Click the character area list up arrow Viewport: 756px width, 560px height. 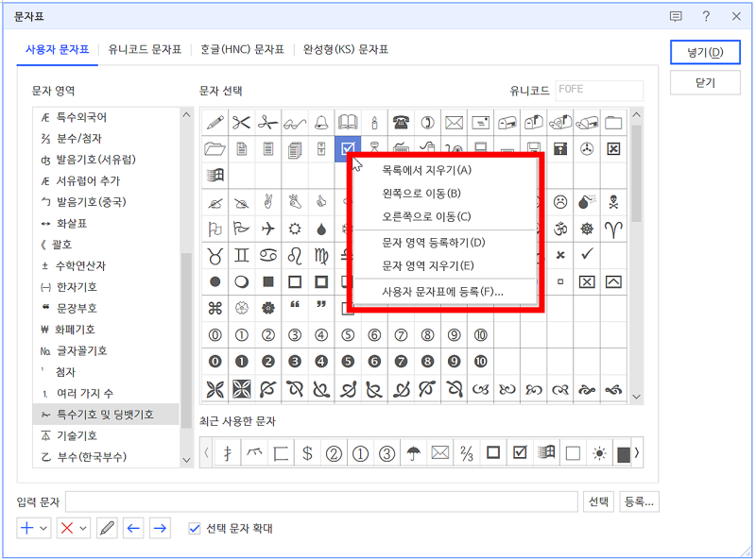pos(186,115)
